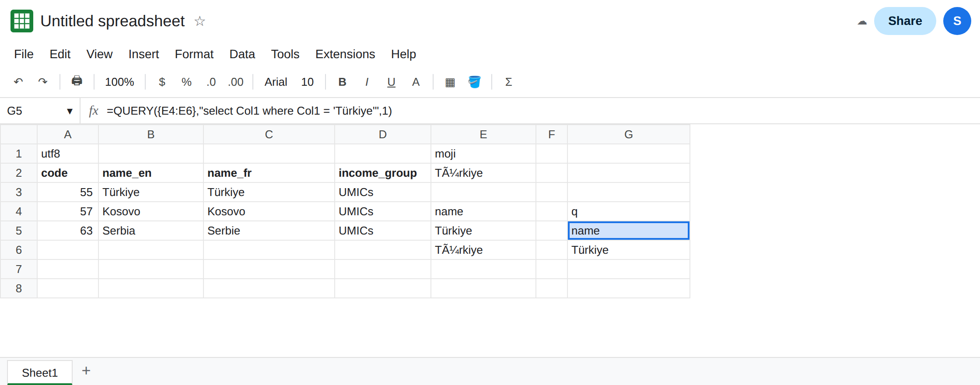Select row 1 header

(19, 154)
